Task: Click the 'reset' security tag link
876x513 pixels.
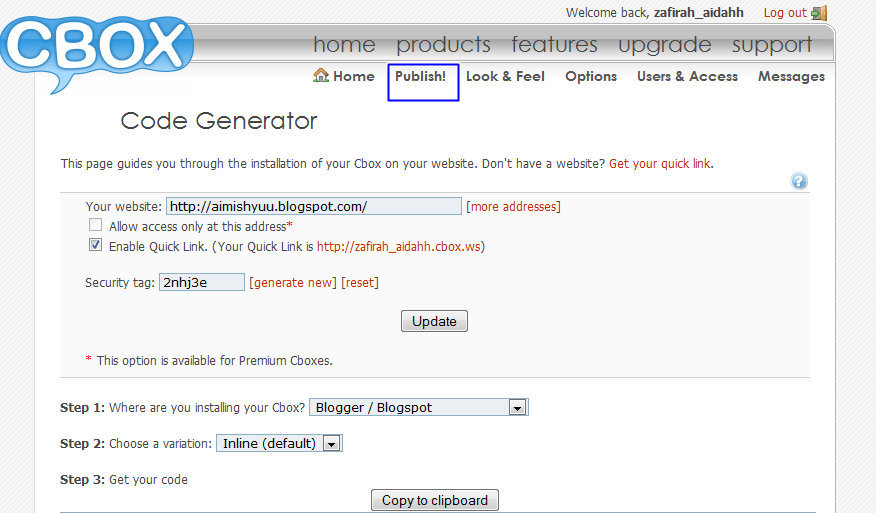Action: pyautogui.click(x=360, y=283)
